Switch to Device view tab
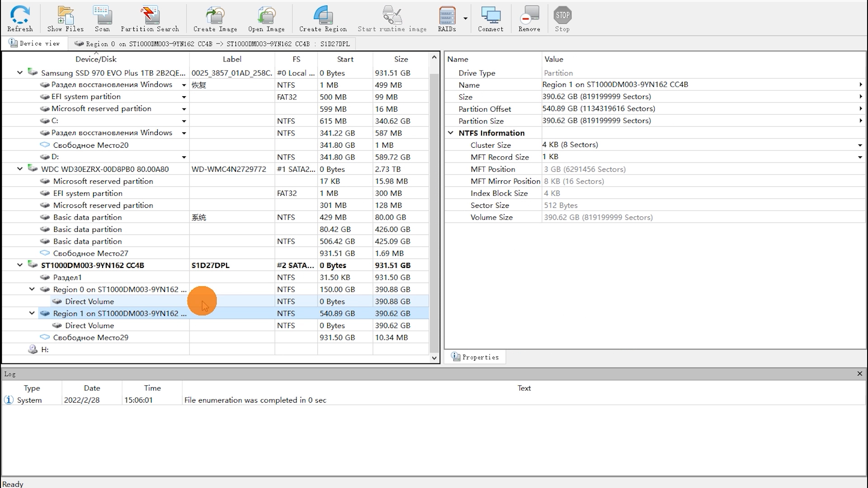 tap(34, 43)
